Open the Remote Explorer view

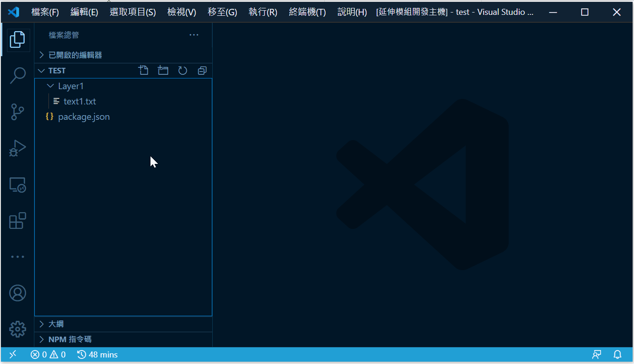point(18,185)
